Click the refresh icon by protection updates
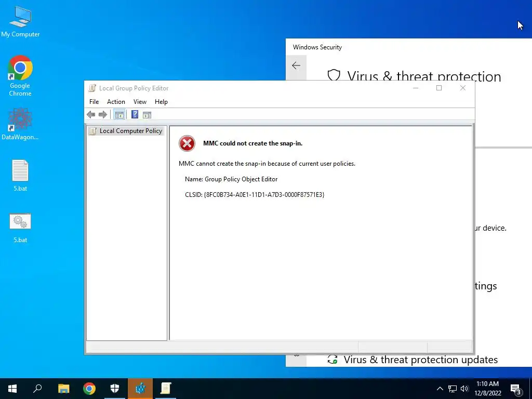This screenshot has width=532, height=399. pyautogui.click(x=332, y=360)
